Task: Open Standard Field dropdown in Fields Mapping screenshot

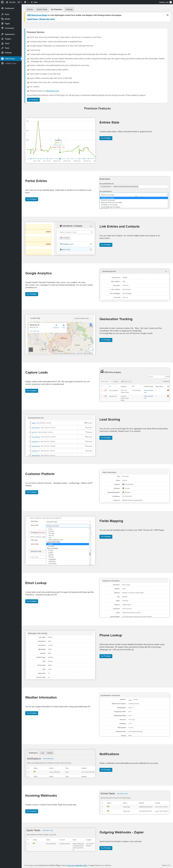Action: tap(69, 522)
